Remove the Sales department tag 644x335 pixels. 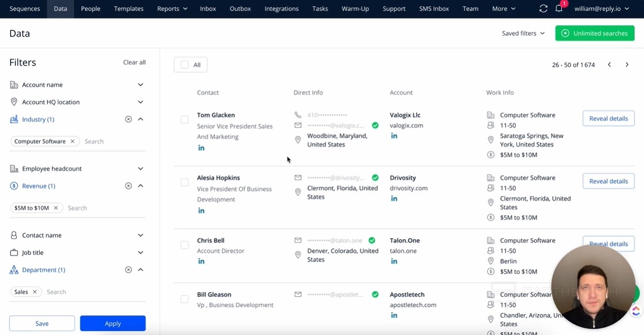click(x=35, y=292)
